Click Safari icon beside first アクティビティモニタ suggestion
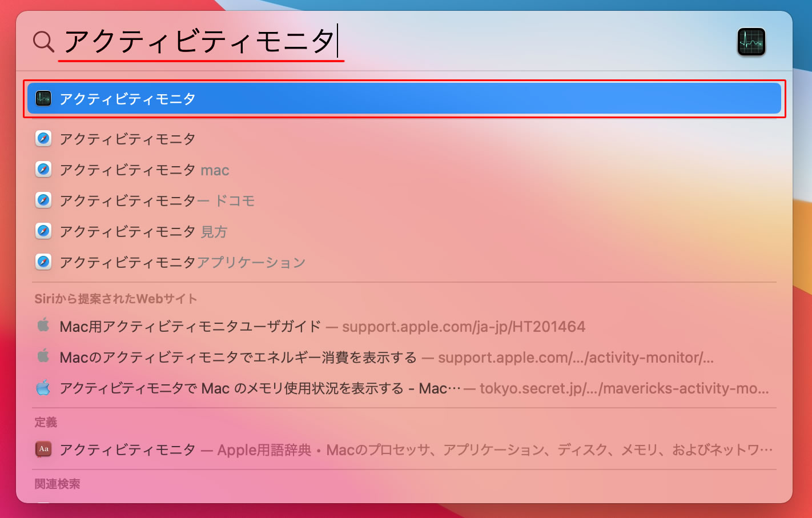 click(43, 139)
